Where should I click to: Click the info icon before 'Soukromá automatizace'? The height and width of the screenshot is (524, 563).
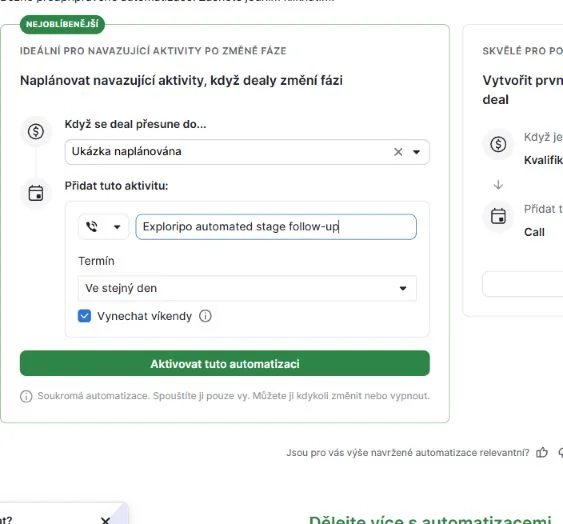coord(26,396)
